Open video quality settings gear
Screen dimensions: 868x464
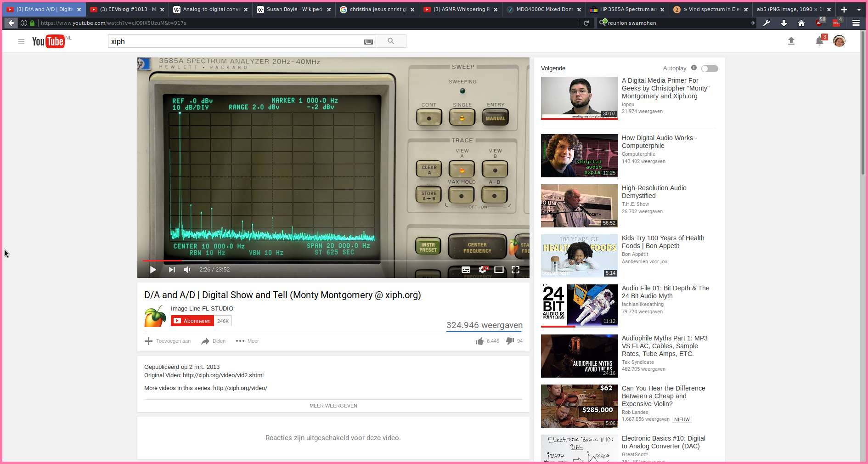coord(483,270)
